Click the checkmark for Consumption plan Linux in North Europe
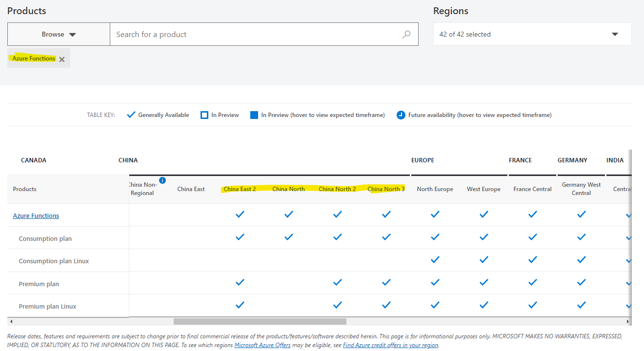The height and width of the screenshot is (351, 644). pyautogui.click(x=435, y=259)
